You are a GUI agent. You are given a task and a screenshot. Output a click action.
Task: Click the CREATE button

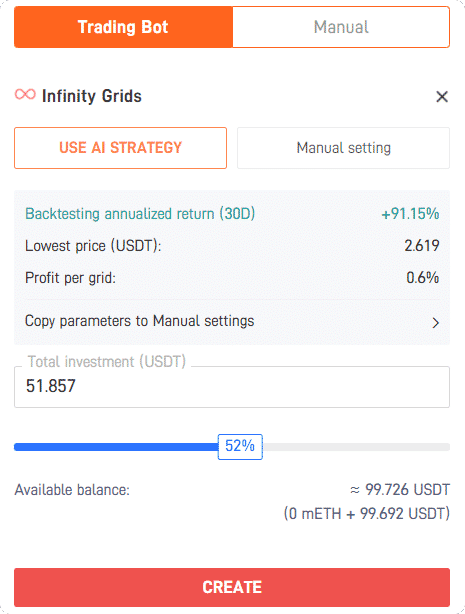pyautogui.click(x=232, y=587)
